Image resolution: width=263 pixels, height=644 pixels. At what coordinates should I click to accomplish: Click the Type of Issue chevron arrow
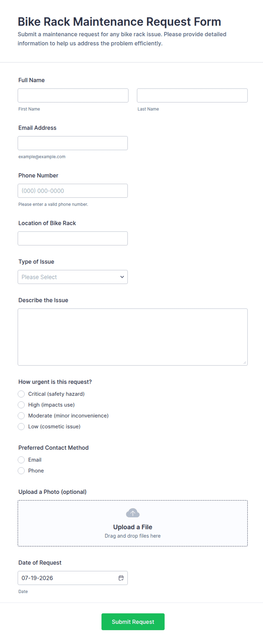tap(122, 277)
